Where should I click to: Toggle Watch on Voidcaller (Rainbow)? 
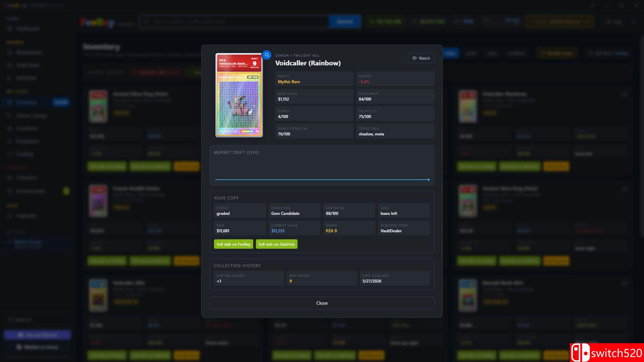coord(421,58)
